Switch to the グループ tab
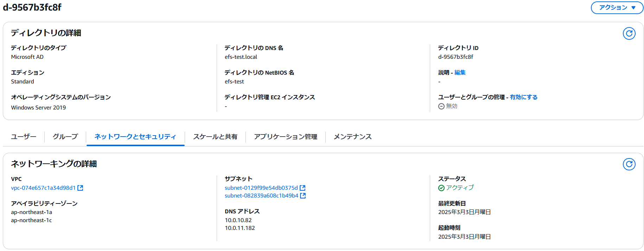 [65, 137]
